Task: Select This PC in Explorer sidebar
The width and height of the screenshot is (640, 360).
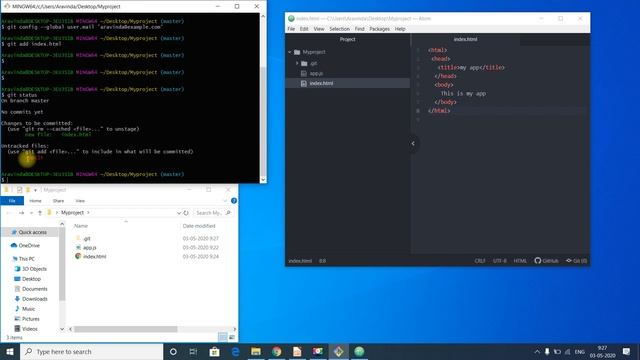Action: [27, 259]
